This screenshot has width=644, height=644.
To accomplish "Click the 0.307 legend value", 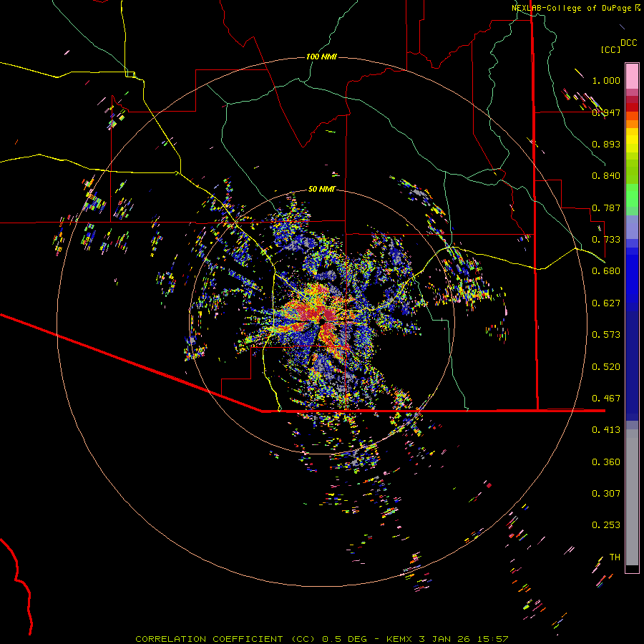I will 606,494.
